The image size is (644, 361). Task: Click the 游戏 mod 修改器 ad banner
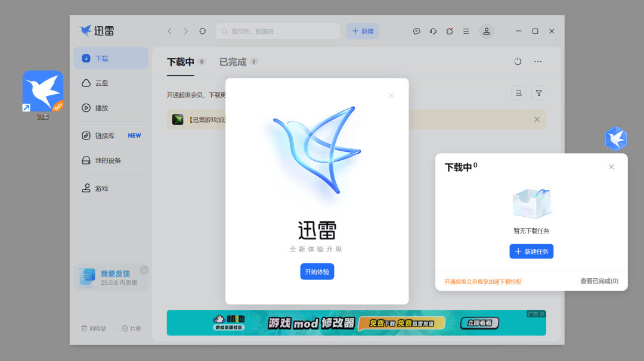pos(357,323)
